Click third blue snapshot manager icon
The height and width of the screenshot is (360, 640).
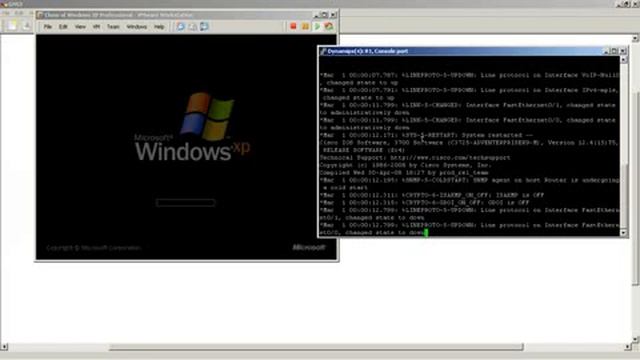click(x=204, y=27)
